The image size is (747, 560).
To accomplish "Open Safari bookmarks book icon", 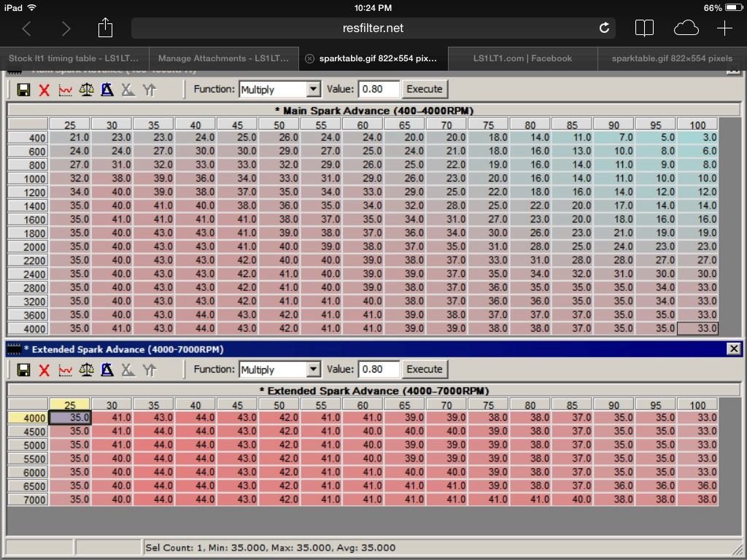I will tap(644, 28).
